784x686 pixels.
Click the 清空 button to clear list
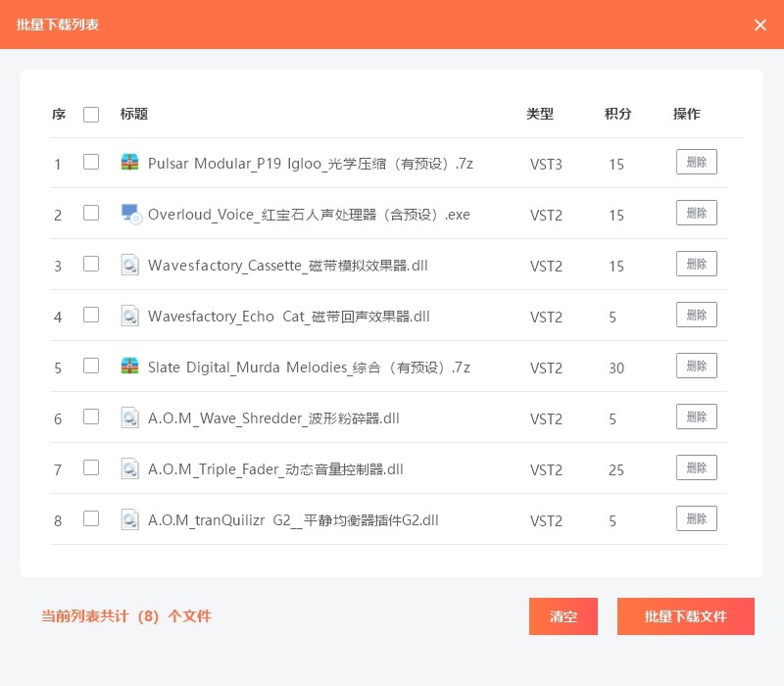coord(563,616)
